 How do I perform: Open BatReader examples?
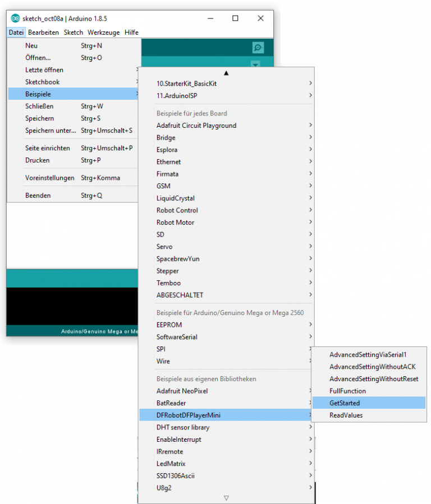(x=225, y=403)
